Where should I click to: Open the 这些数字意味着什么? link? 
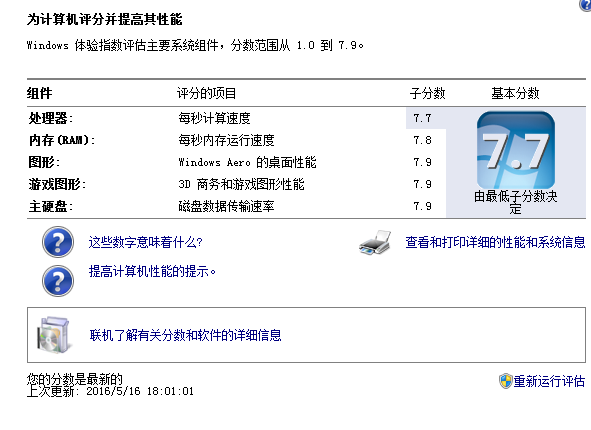(145, 242)
